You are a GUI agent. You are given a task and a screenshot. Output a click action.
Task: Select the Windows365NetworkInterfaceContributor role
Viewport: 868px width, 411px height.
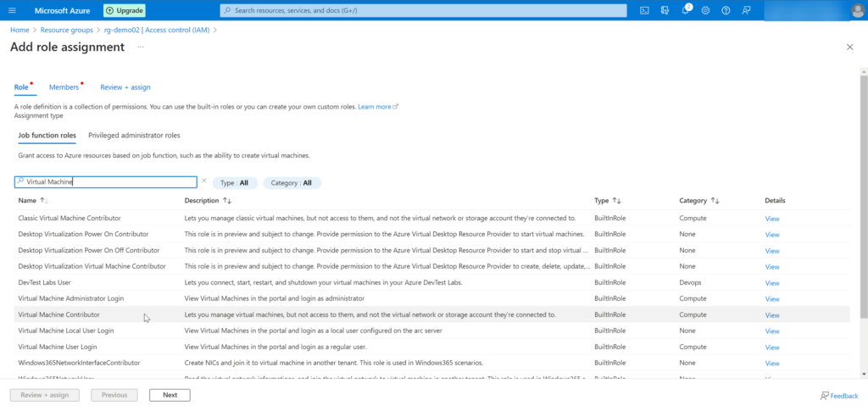[431, 363]
